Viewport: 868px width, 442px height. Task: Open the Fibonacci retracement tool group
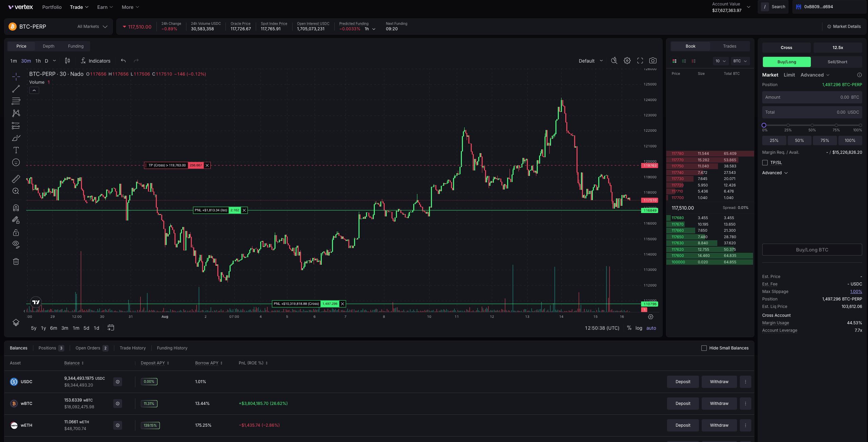click(16, 101)
